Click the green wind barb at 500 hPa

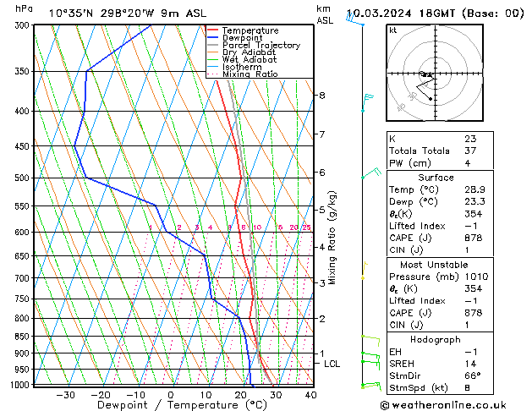[371, 173]
